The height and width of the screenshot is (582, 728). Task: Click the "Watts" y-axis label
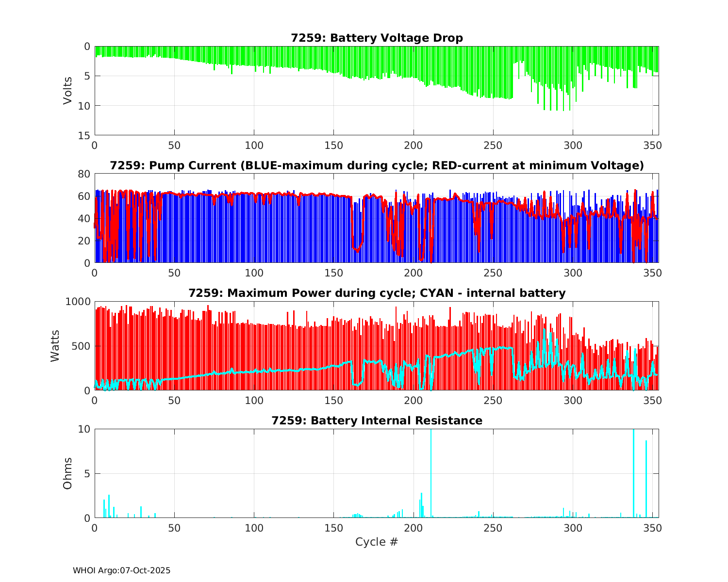tap(55, 345)
